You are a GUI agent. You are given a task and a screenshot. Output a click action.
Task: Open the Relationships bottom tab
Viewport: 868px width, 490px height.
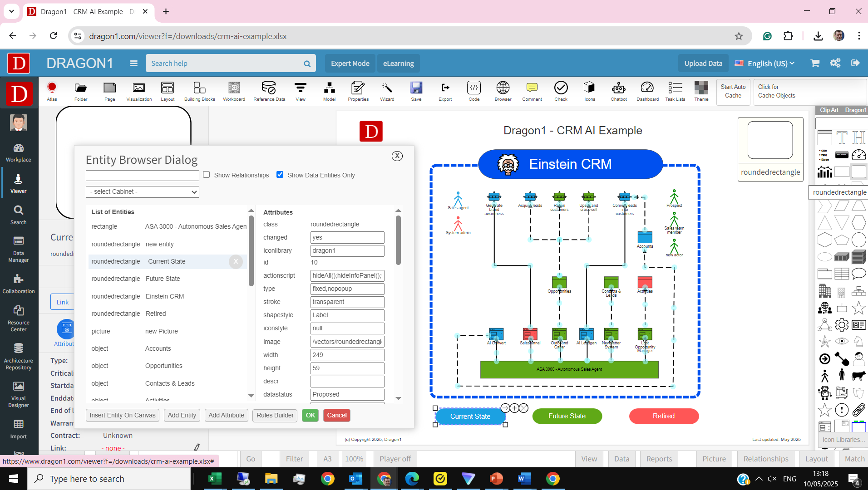click(x=766, y=459)
